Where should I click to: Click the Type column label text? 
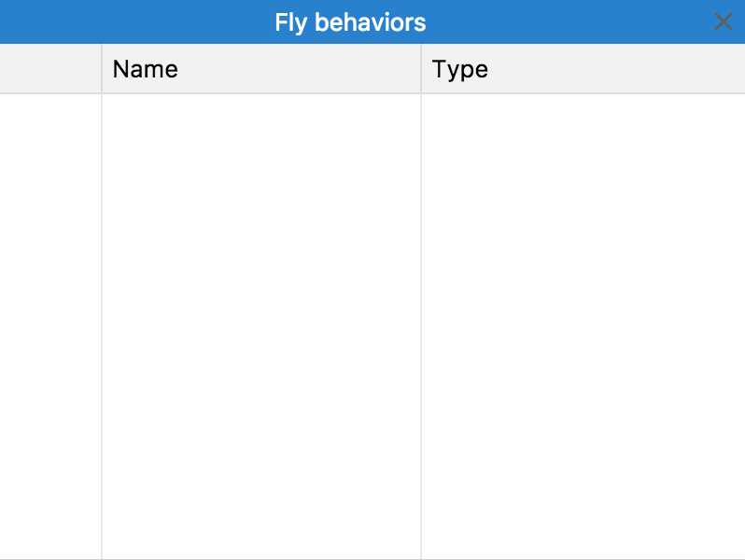(x=460, y=69)
